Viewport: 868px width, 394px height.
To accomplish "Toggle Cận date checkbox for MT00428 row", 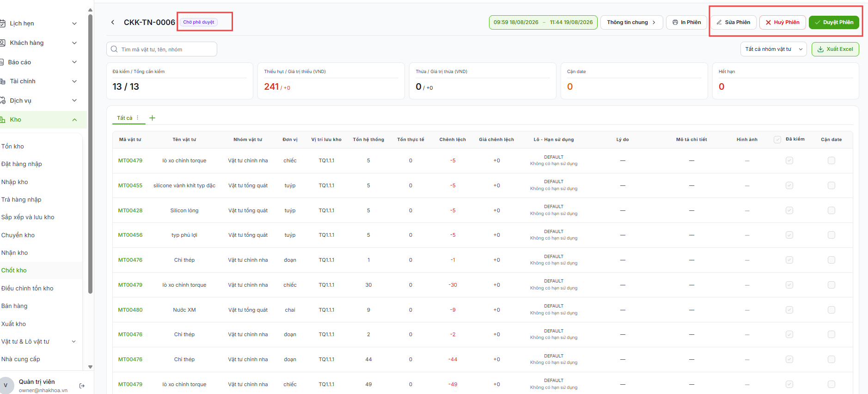I will (x=831, y=210).
